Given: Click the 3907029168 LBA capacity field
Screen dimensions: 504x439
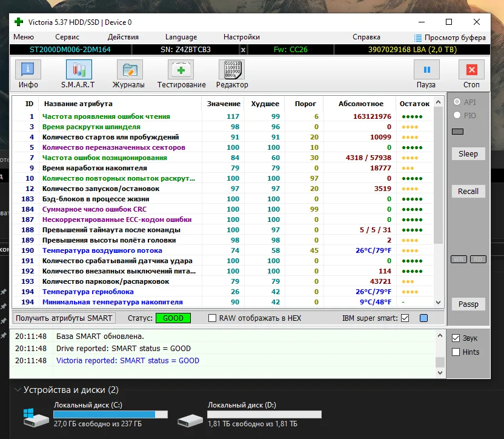Looking at the screenshot, I should point(413,50).
